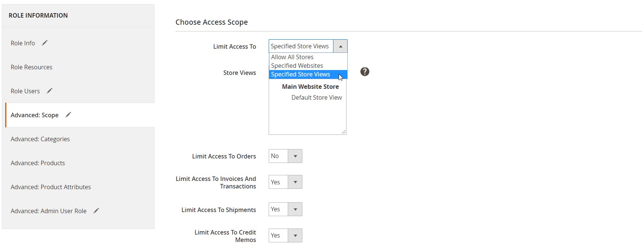
Task: Collapse the Limit Access To dropdown arrow
Action: pos(340,46)
